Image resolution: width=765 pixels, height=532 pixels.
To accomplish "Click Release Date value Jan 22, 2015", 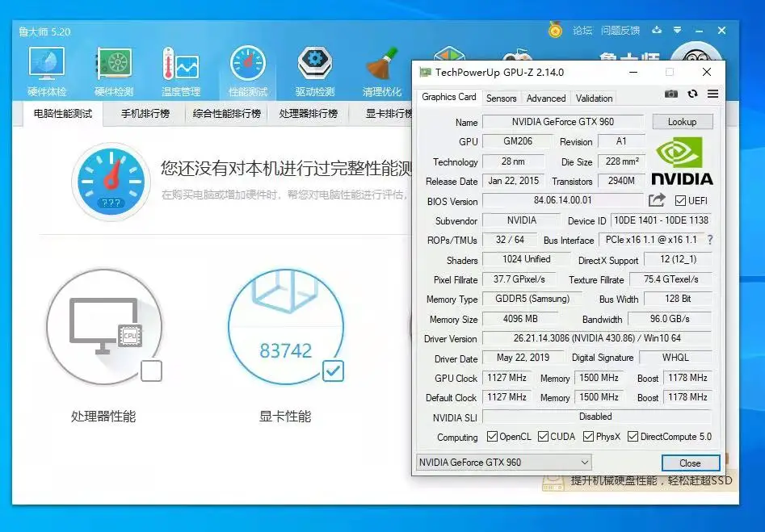I will tap(513, 181).
